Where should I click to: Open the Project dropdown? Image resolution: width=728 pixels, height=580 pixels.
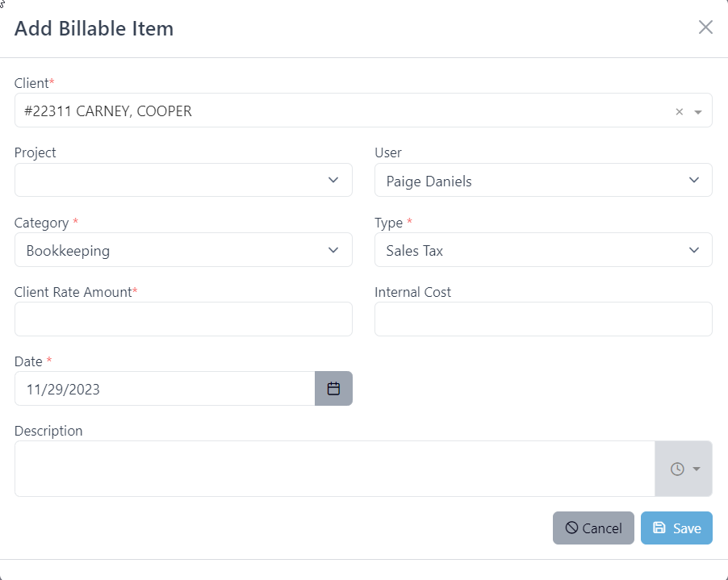333,180
